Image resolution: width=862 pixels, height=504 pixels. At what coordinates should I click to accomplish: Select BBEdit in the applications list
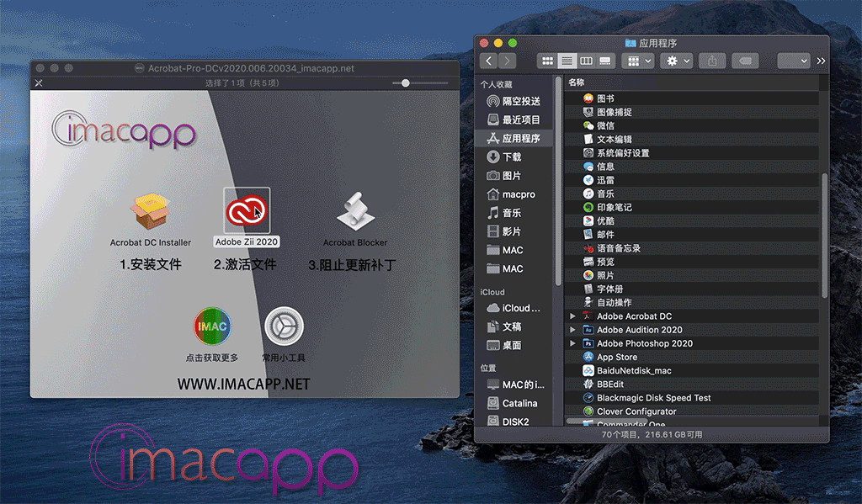click(x=692, y=385)
